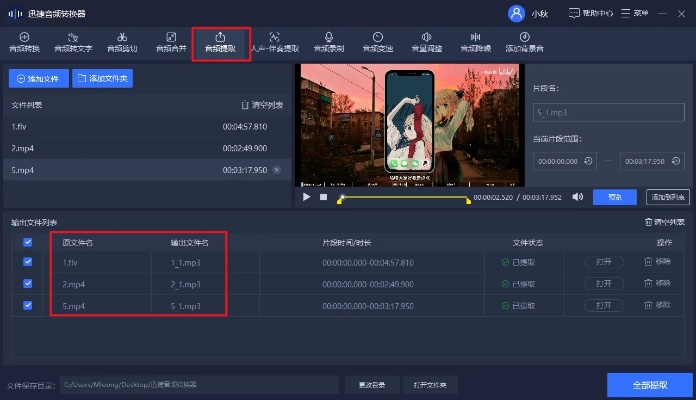Screen dimensions: 696x400
Task: Toggle the select-all checkbox in output list header
Action: [x=28, y=242]
